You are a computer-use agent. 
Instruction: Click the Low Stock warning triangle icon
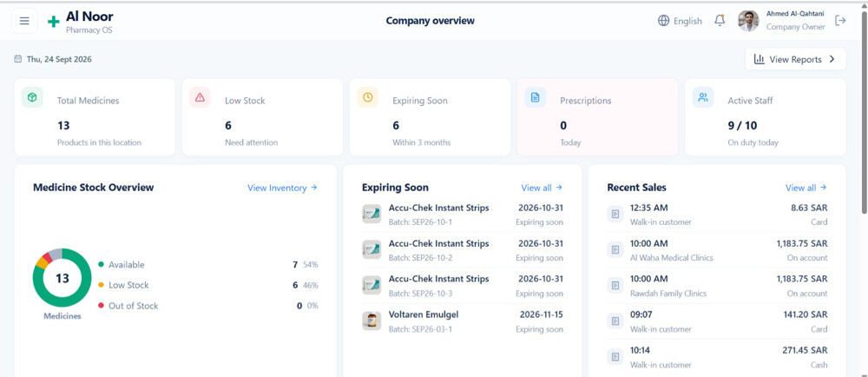200,97
